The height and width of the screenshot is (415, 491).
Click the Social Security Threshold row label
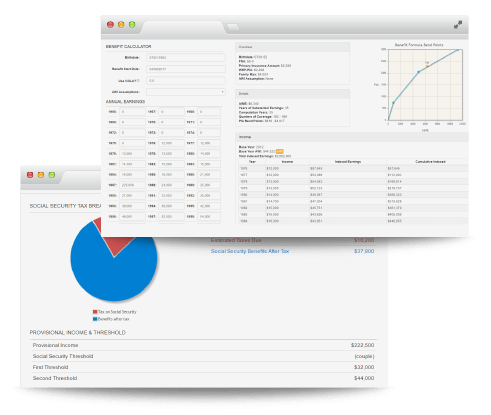pos(63,356)
